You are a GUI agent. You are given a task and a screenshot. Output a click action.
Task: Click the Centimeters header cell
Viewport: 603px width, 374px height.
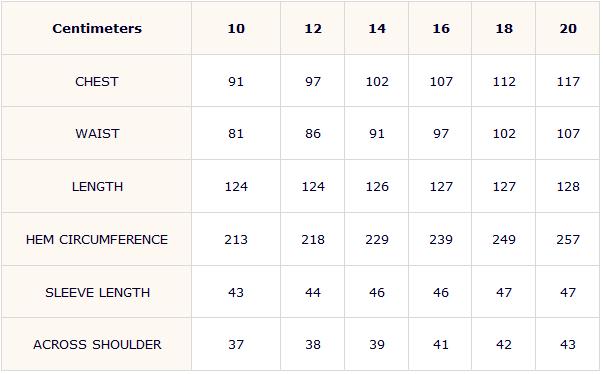pyautogui.click(x=97, y=28)
